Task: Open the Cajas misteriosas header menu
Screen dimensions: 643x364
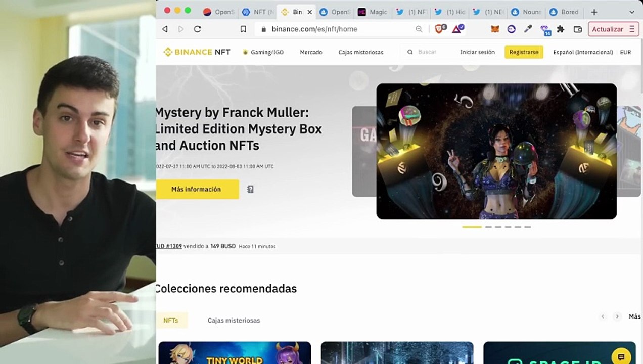Action: tap(361, 52)
